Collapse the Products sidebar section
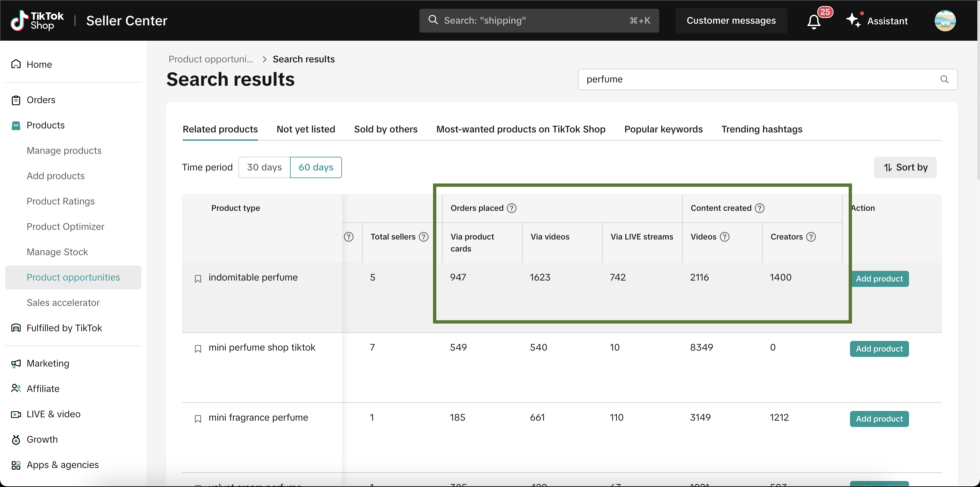This screenshot has height=487, width=980. [x=45, y=125]
